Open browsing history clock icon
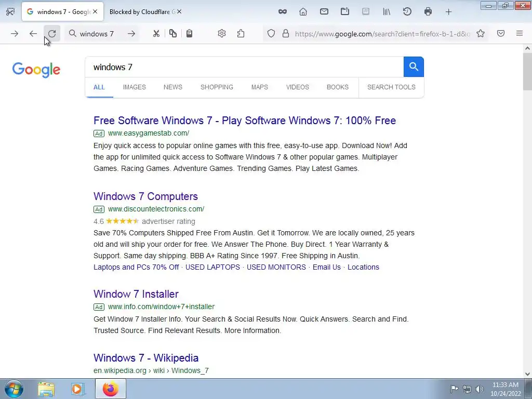Image resolution: width=532 pixels, height=399 pixels. coord(407,12)
